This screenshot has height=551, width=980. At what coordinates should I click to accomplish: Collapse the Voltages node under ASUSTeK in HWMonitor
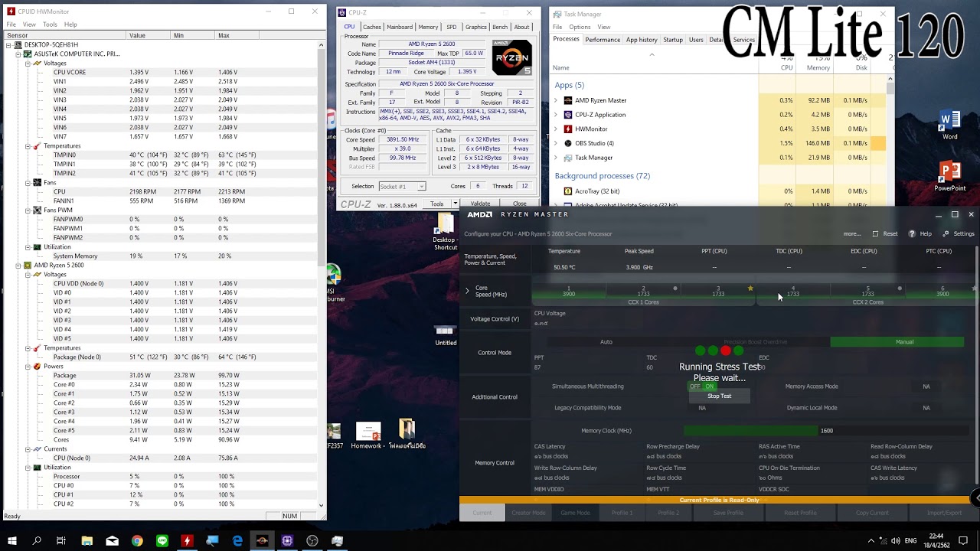(x=28, y=64)
